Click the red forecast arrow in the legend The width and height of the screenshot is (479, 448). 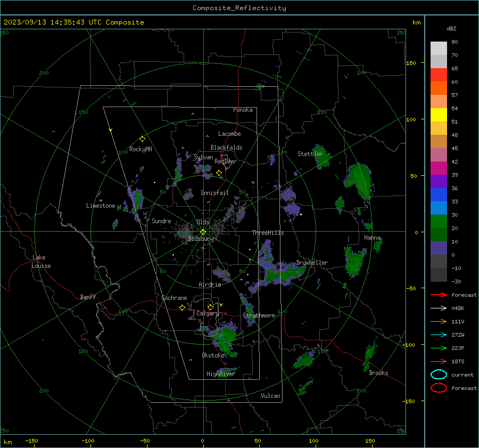[439, 295]
